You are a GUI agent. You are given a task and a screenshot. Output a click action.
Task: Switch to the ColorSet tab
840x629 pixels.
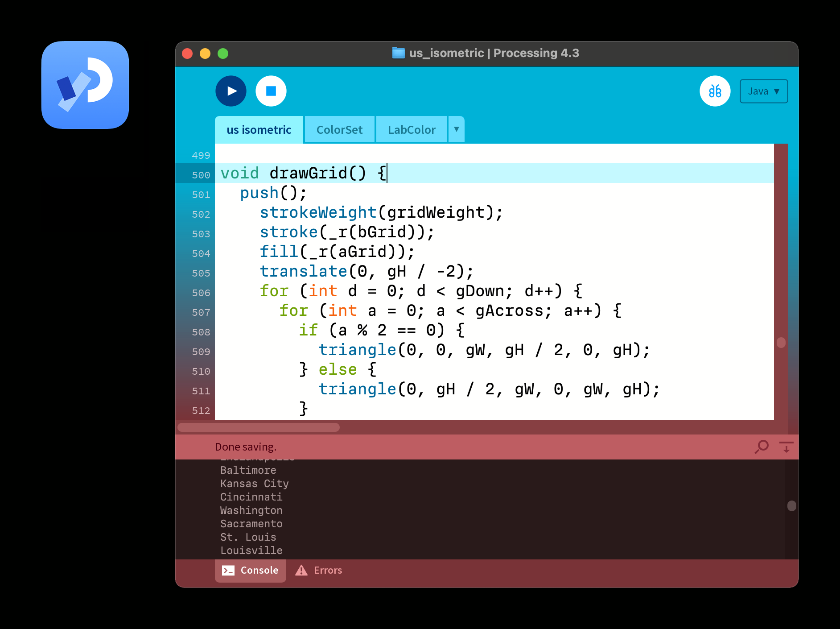(x=339, y=130)
